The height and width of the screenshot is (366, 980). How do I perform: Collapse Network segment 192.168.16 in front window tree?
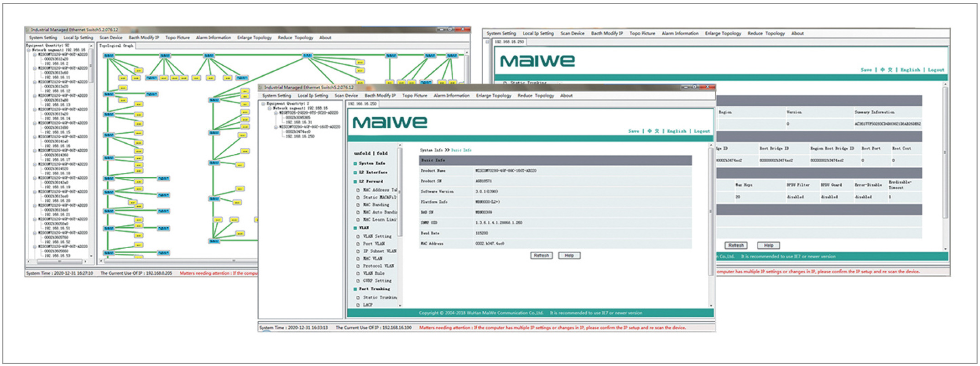point(270,109)
